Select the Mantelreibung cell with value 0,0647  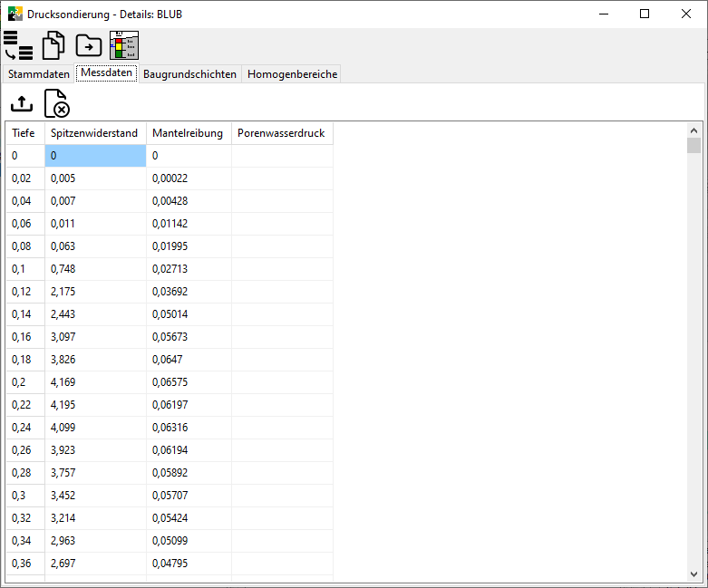coord(188,360)
